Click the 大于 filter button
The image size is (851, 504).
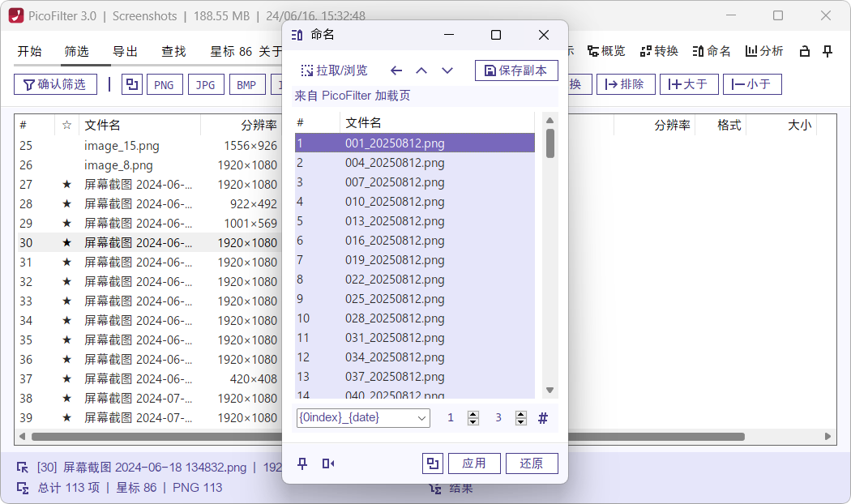(689, 84)
